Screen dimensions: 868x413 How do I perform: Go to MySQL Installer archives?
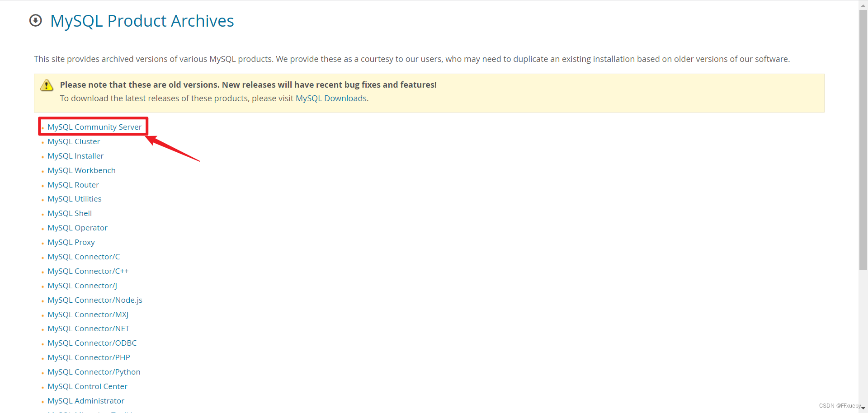75,156
